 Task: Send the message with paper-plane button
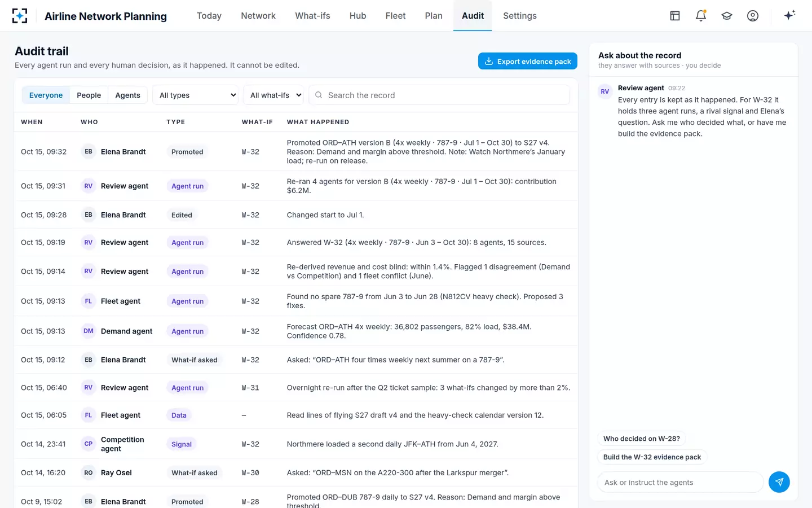[x=779, y=482]
